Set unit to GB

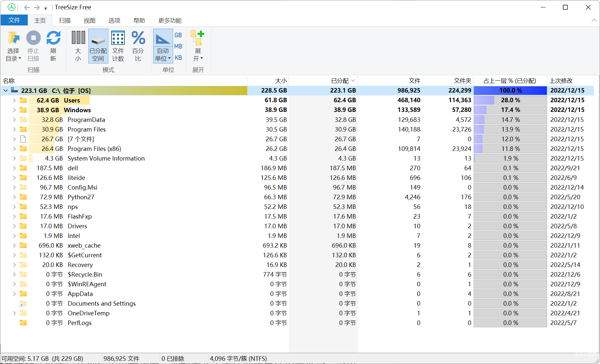pyautogui.click(x=178, y=35)
